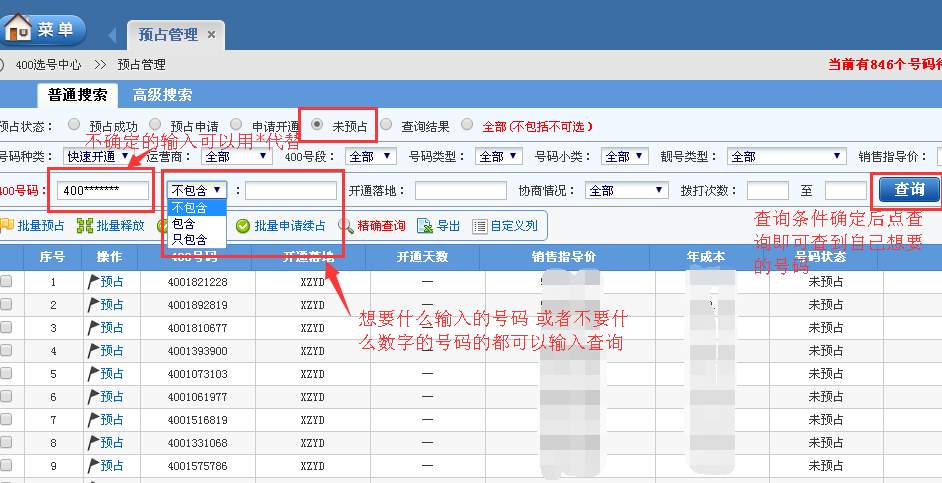Select the 查询结果 radio button
This screenshot has height=483, width=942.
[x=386, y=126]
